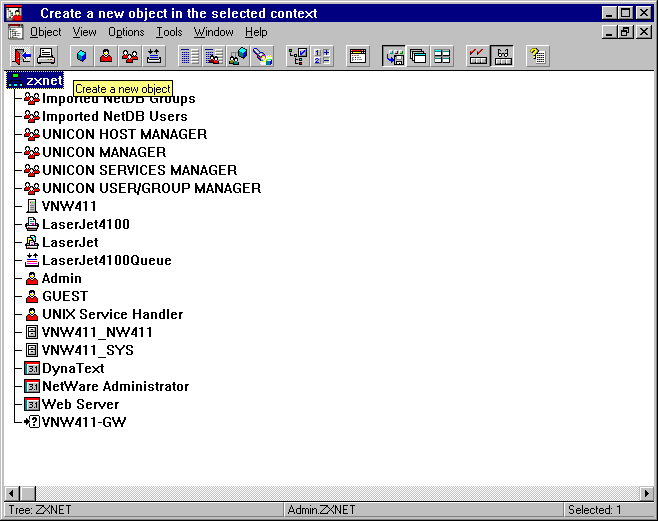Click the red-titled browser window toolbar icon
Screen dimensions: 658x521
pyautogui.click(x=358, y=56)
